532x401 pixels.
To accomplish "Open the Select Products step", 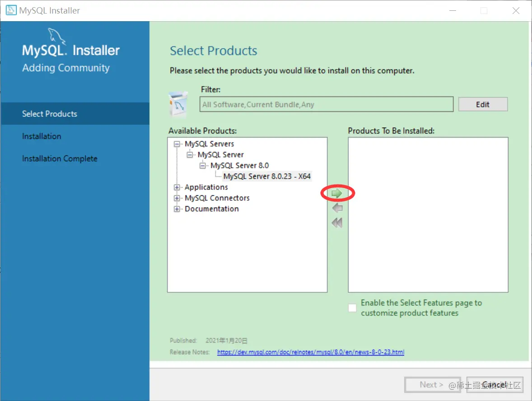I will (75, 114).
